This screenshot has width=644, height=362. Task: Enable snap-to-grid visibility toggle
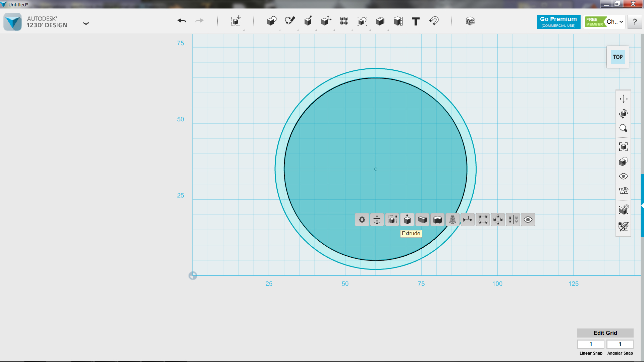click(624, 191)
